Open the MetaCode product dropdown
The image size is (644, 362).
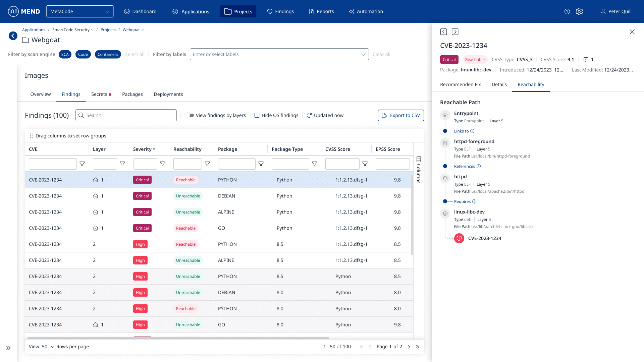(80, 11)
